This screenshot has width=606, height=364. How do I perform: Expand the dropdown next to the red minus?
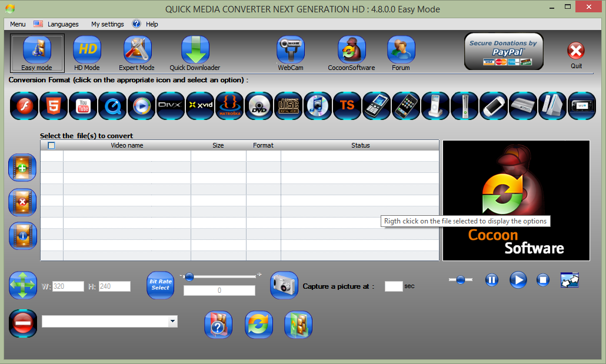click(173, 321)
